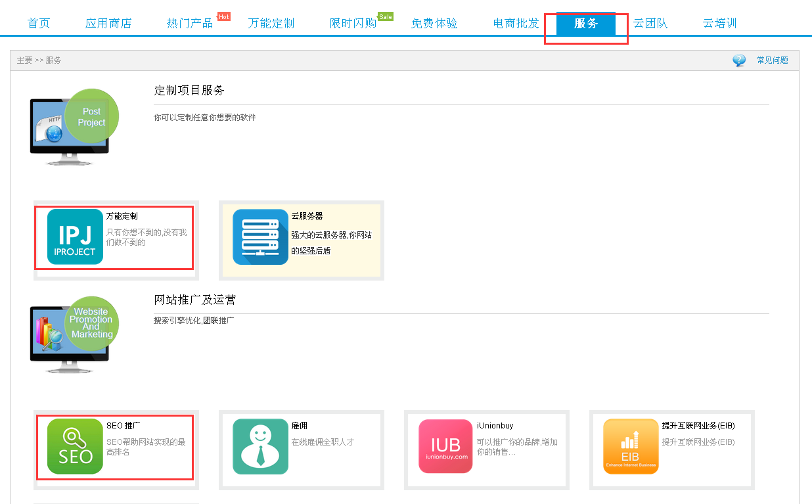Image resolution: width=812 pixels, height=504 pixels.
Task: Select the 万能定制 navigation tab
Action: click(x=271, y=24)
